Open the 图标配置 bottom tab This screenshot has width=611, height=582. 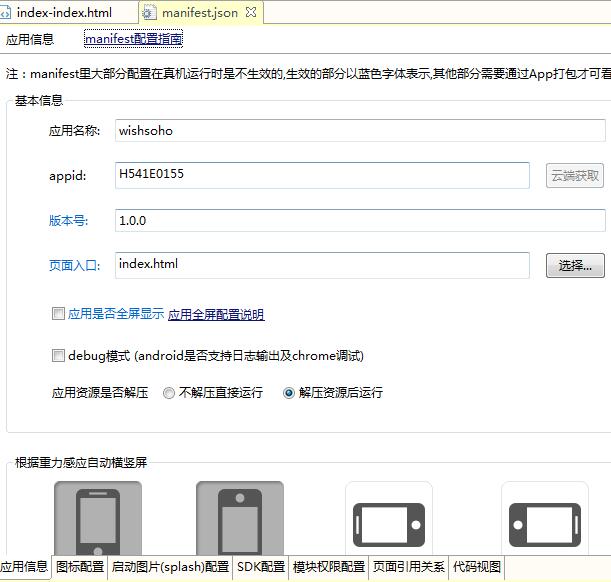80,567
